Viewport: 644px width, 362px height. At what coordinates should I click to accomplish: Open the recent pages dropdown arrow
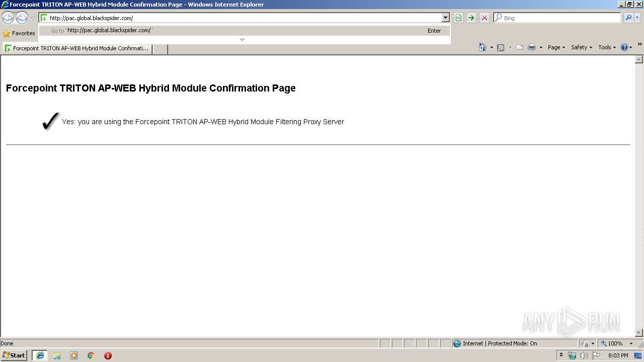click(33, 18)
